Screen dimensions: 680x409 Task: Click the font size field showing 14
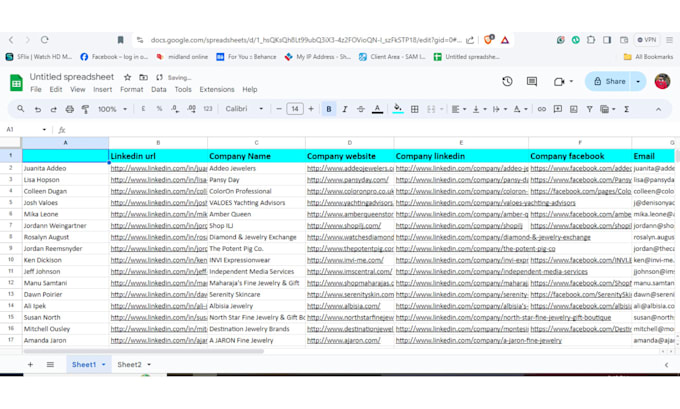[x=295, y=109]
